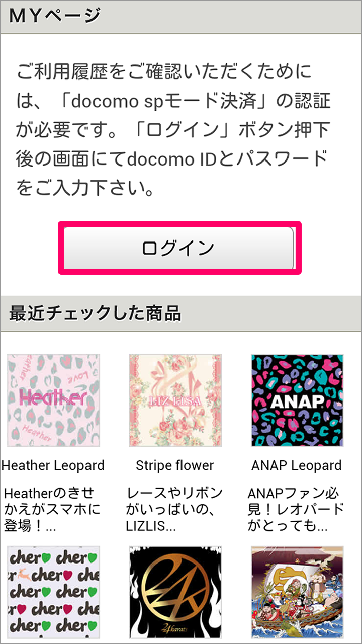Open the ANAP colorful leopard thumbnail
This screenshot has width=362, height=644.
[298, 400]
